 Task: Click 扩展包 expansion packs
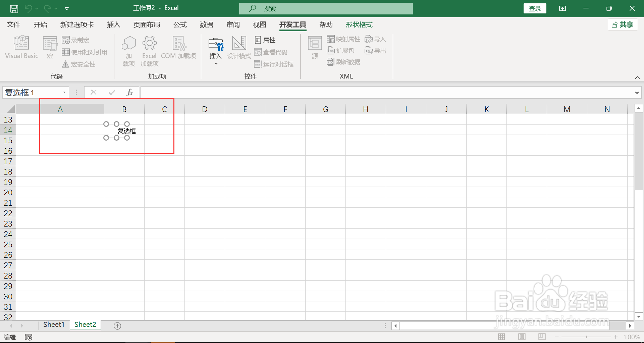[340, 51]
